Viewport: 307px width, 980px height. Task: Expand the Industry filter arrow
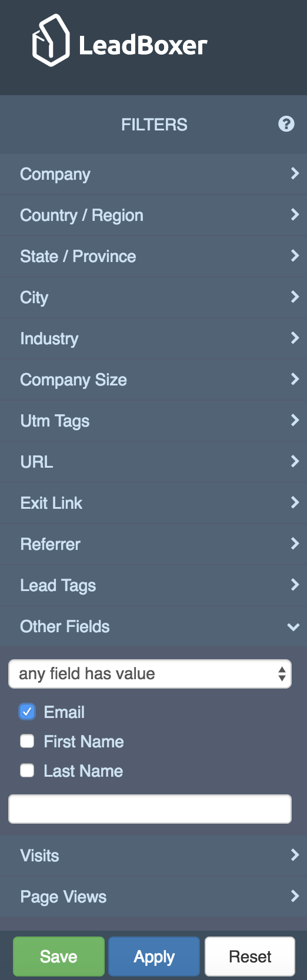coord(295,338)
